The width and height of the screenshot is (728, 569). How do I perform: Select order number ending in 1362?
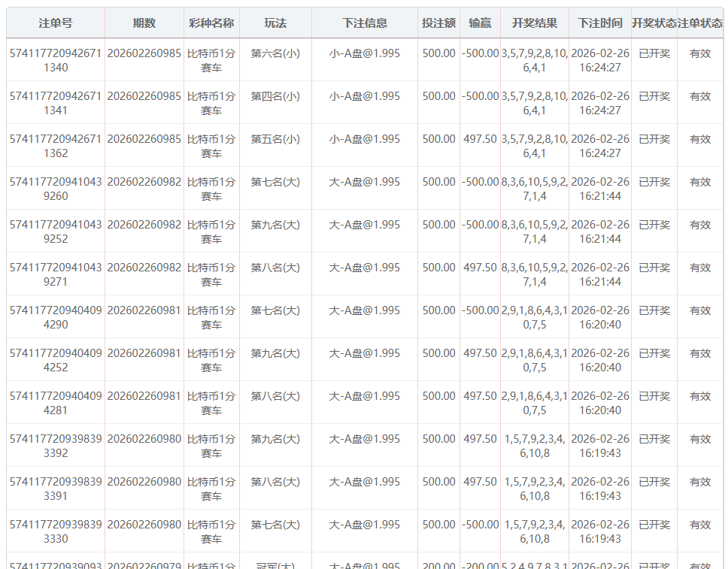tap(56, 146)
